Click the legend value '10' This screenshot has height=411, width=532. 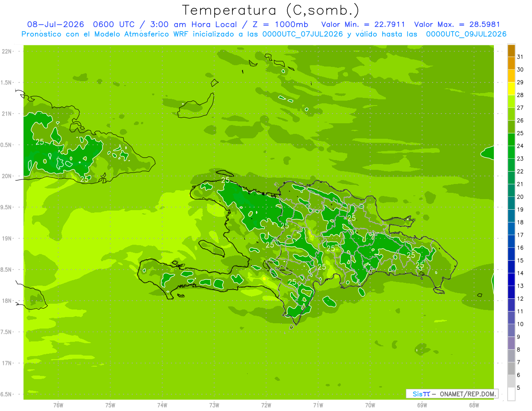coord(520,324)
